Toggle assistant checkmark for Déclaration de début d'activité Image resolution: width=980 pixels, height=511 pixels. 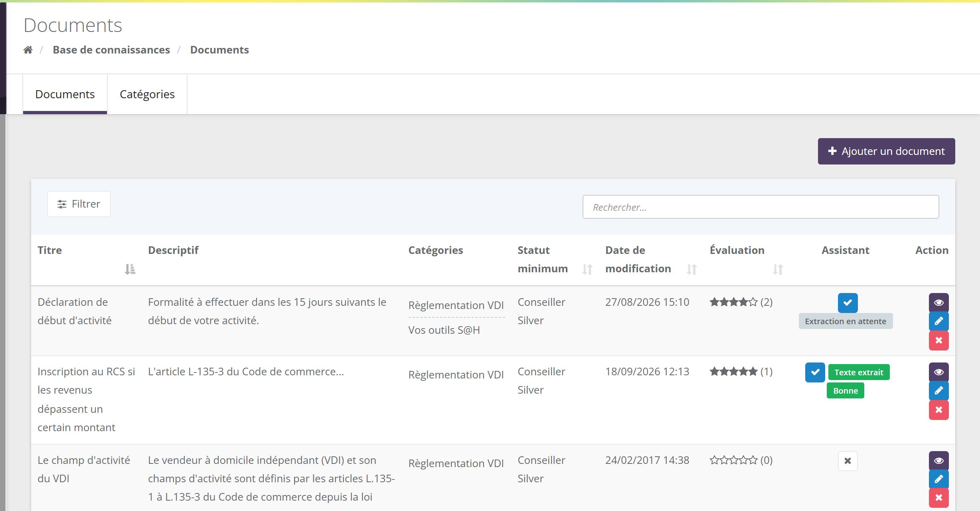click(848, 303)
